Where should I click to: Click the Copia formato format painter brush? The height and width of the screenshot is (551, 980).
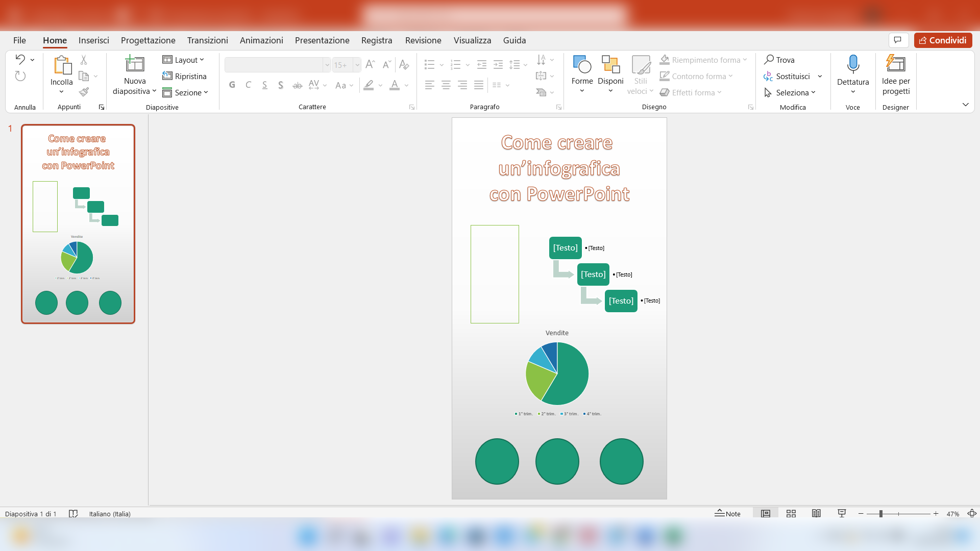84,92
